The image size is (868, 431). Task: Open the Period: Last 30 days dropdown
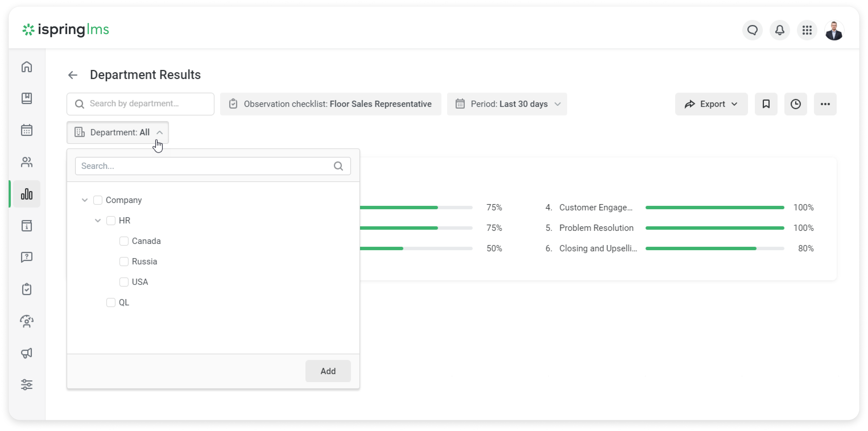point(507,104)
